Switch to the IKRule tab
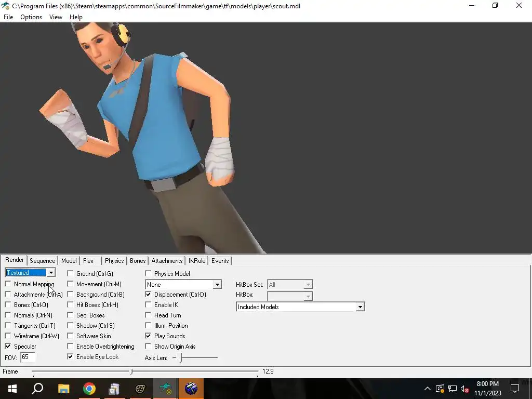Image resolution: width=532 pixels, height=399 pixels. coord(197,261)
